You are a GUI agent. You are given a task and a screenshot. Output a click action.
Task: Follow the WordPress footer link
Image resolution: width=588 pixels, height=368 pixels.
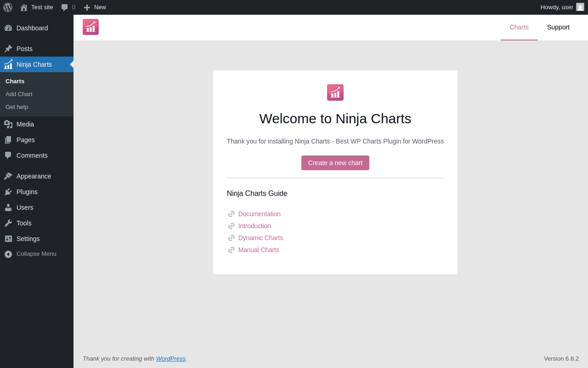click(171, 358)
